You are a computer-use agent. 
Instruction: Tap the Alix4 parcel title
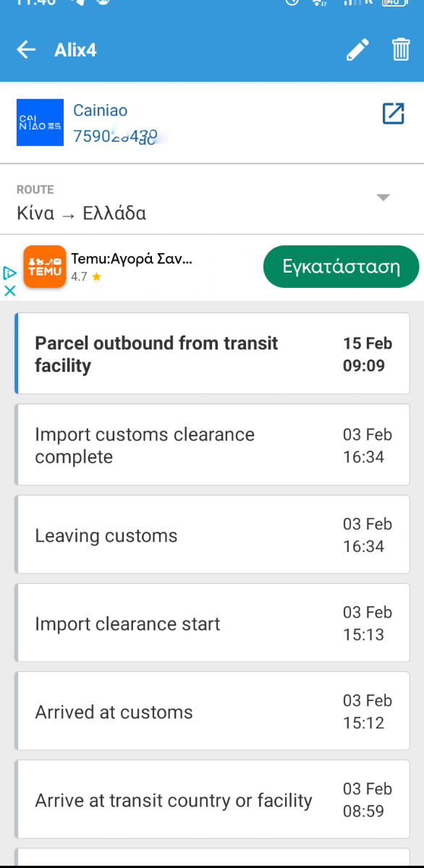coord(75,50)
